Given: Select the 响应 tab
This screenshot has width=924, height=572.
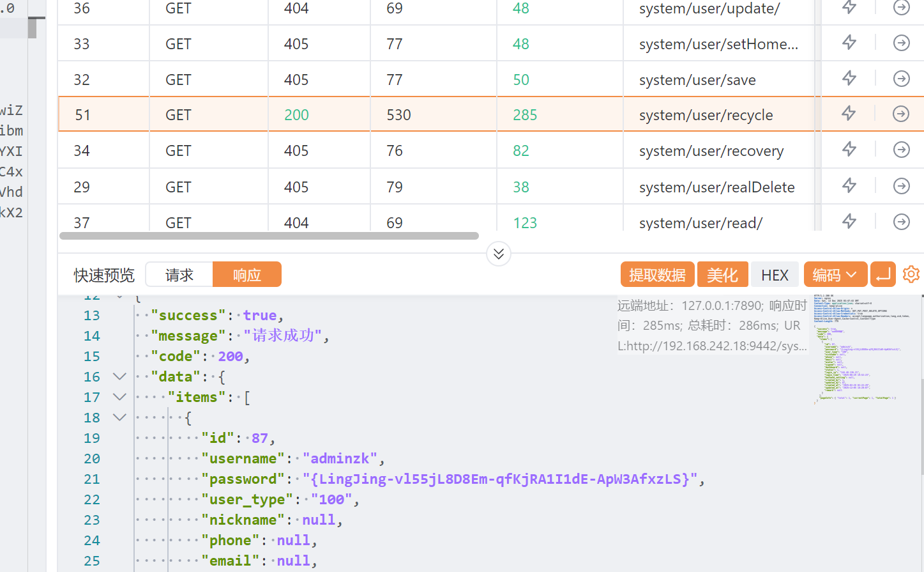Looking at the screenshot, I should click(x=246, y=275).
